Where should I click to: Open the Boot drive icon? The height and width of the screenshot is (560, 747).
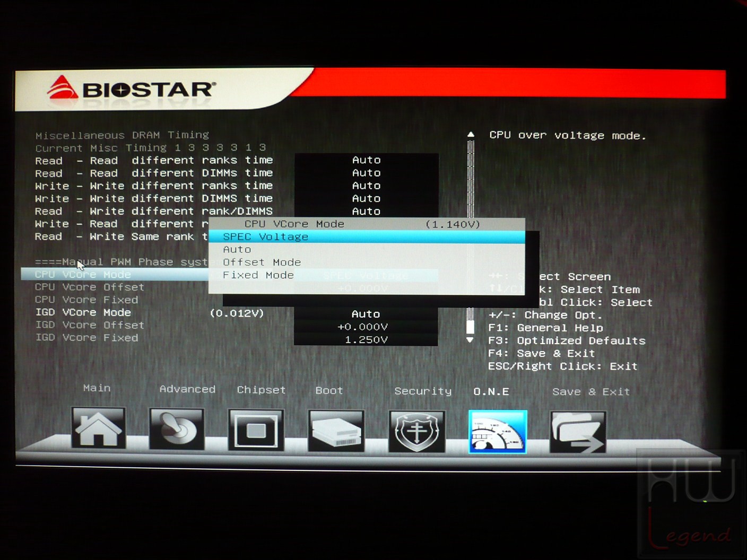336,431
